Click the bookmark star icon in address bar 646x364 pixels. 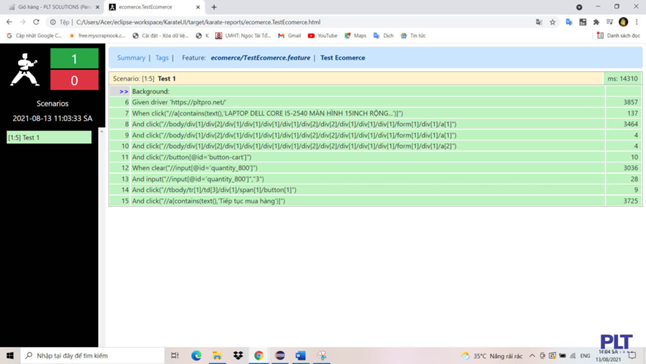click(x=552, y=22)
